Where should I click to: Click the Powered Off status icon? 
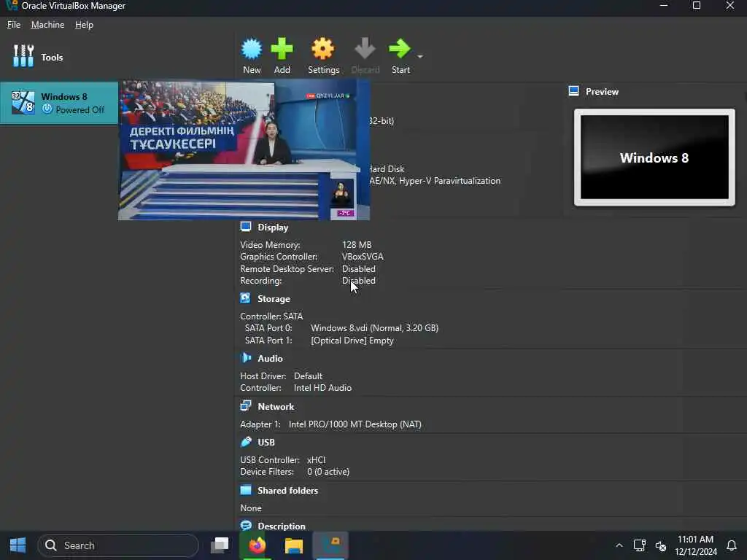[x=47, y=109]
